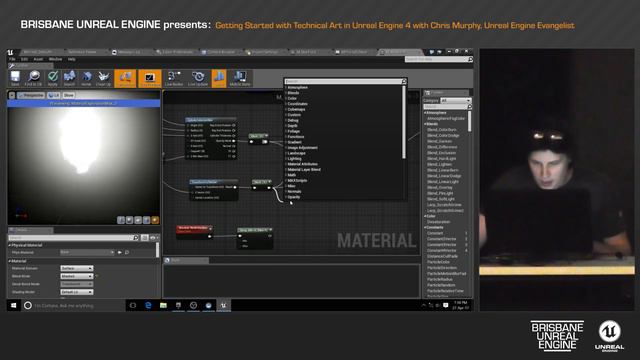This screenshot has width=640, height=360.
Task: Select Blend_ColorBurn in the palette
Action: (x=441, y=130)
